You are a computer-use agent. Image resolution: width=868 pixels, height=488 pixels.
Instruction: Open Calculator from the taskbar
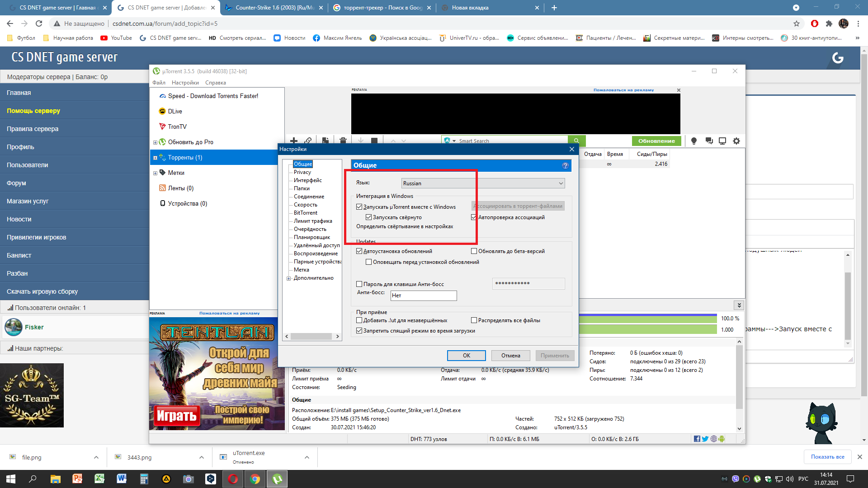[x=144, y=479]
